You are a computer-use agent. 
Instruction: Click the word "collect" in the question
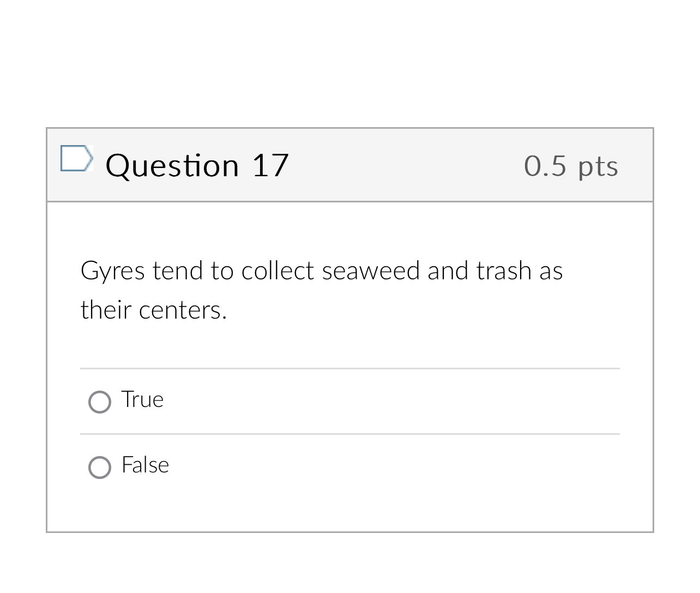tap(277, 271)
